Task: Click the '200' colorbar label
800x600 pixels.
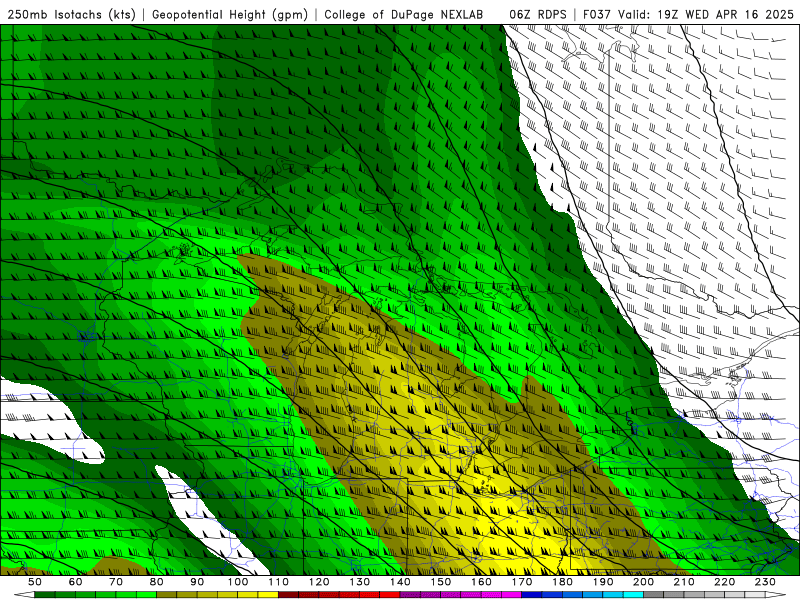Action: coord(643,582)
